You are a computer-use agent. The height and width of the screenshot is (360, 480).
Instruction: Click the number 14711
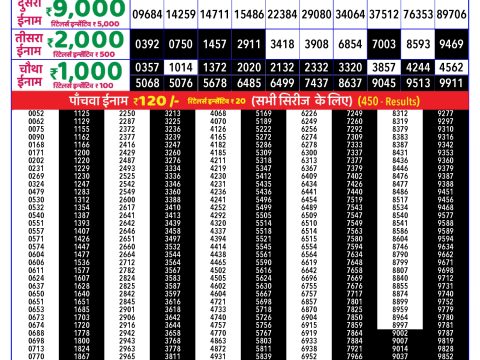click(214, 14)
